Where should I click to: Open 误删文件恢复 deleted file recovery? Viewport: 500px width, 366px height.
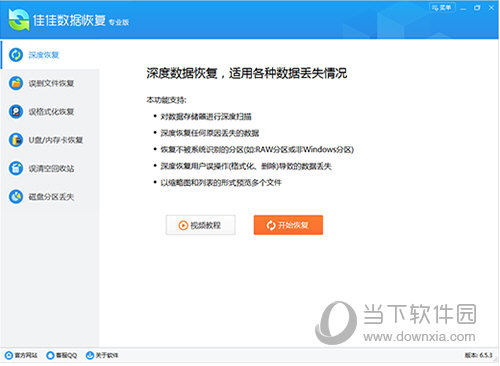click(50, 83)
